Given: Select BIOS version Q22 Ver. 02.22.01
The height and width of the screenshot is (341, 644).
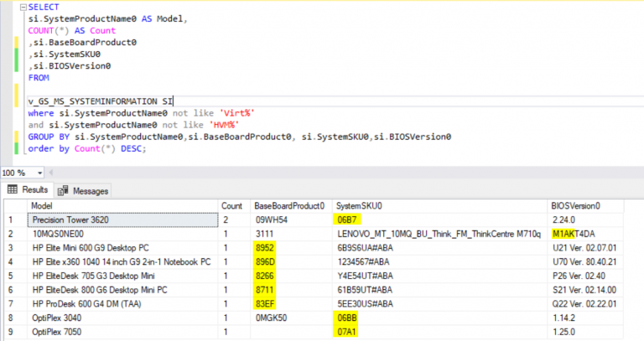Looking at the screenshot, I should pyautogui.click(x=585, y=303).
